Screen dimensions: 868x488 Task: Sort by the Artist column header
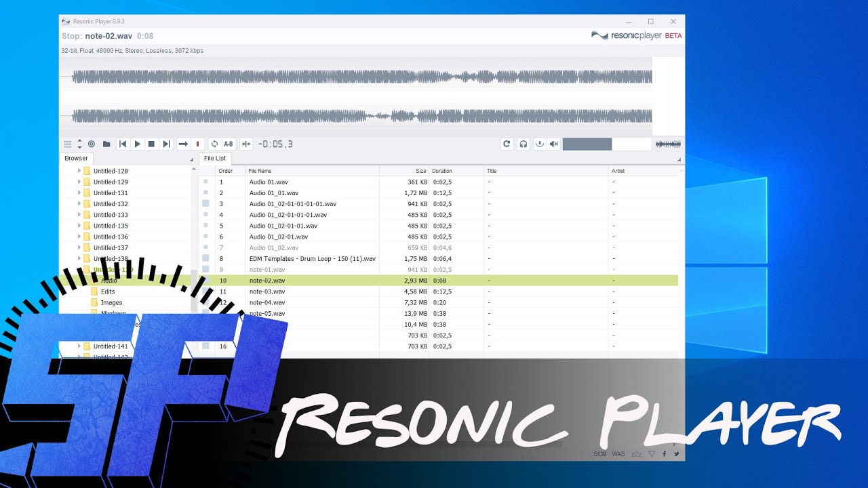coord(644,171)
